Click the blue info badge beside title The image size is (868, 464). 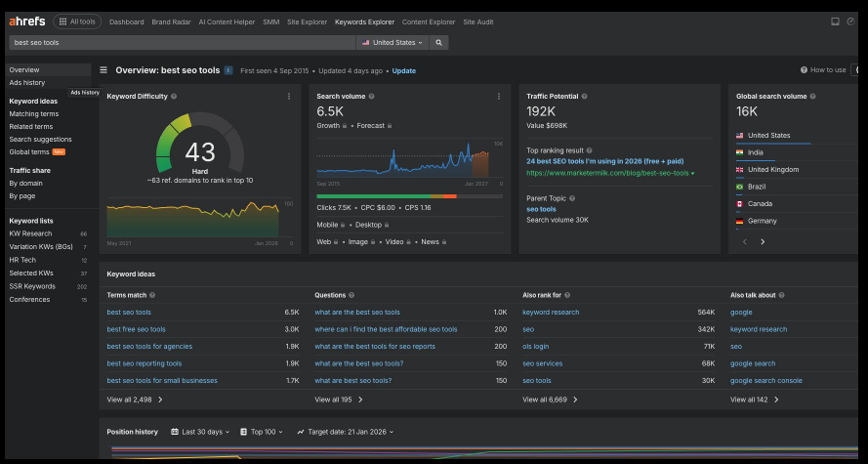tap(228, 70)
